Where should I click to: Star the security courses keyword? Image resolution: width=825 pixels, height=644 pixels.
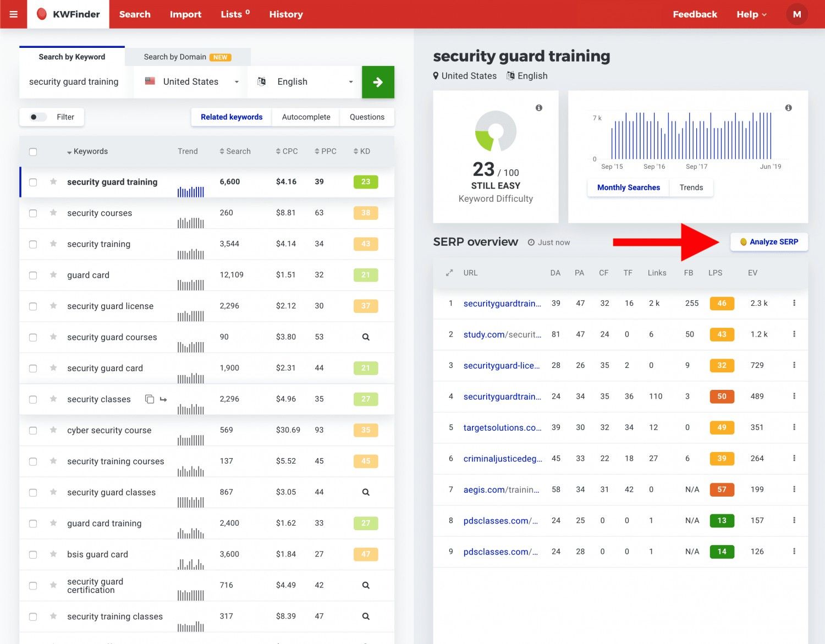pos(53,212)
